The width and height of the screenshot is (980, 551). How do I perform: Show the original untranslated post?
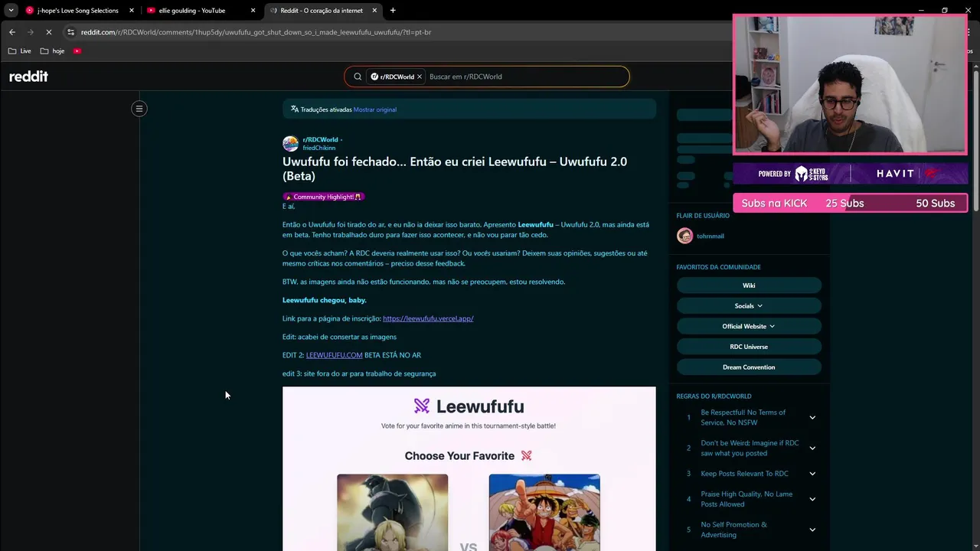pos(375,109)
